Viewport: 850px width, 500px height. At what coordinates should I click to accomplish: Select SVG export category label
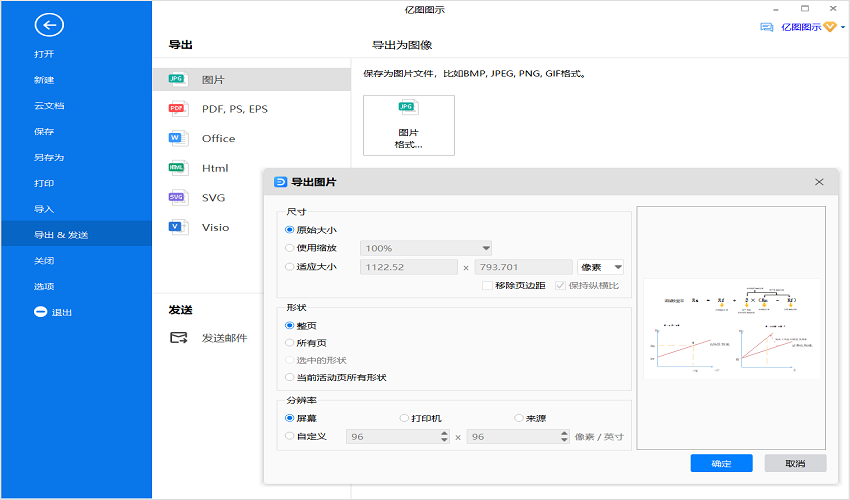click(214, 198)
